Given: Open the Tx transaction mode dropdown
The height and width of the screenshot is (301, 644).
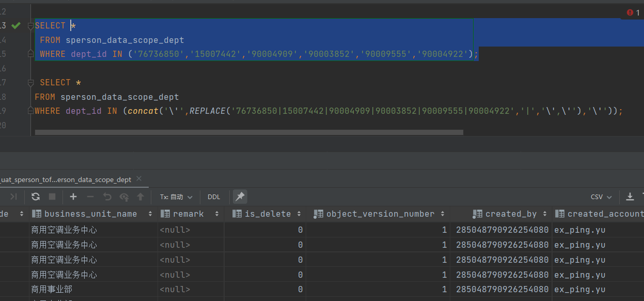Looking at the screenshot, I should point(176,197).
